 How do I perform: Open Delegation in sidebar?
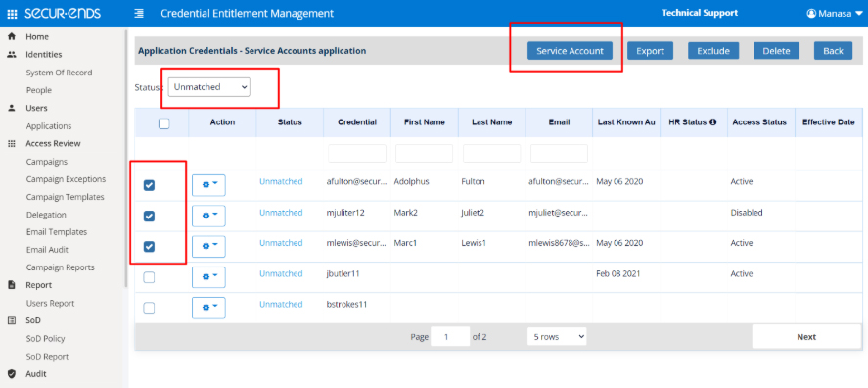[46, 215]
